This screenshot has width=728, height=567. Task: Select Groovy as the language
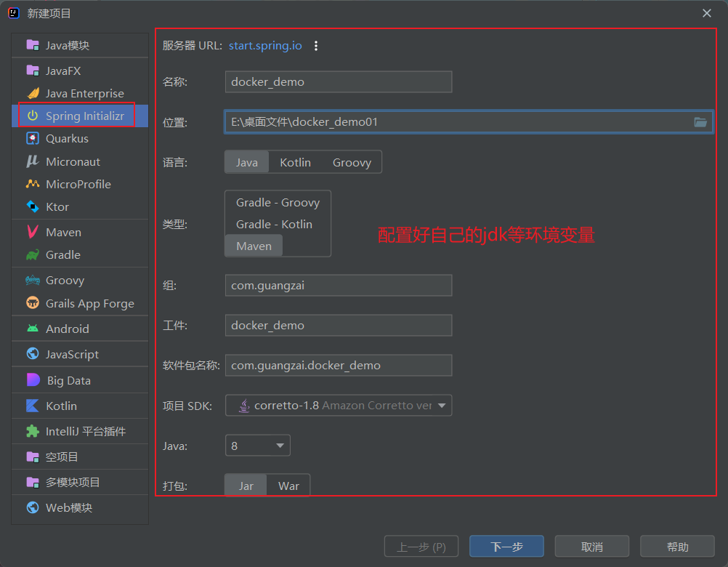coord(352,162)
